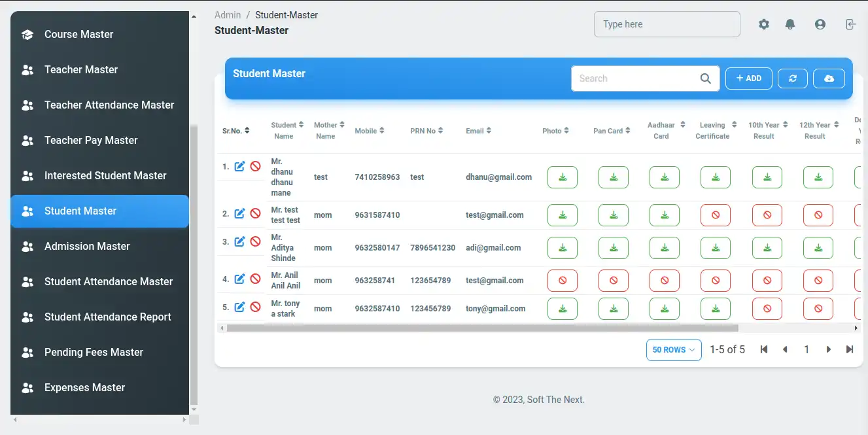The height and width of the screenshot is (435, 868).
Task: Click the ADD button
Action: [748, 78]
